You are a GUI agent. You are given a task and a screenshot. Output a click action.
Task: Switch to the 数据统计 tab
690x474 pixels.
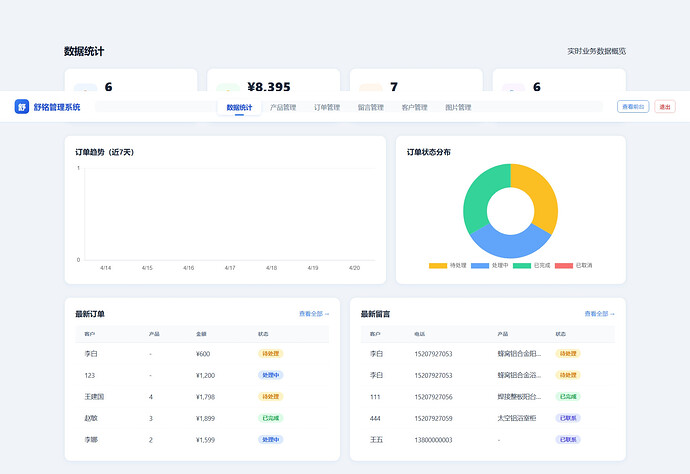[239, 107]
